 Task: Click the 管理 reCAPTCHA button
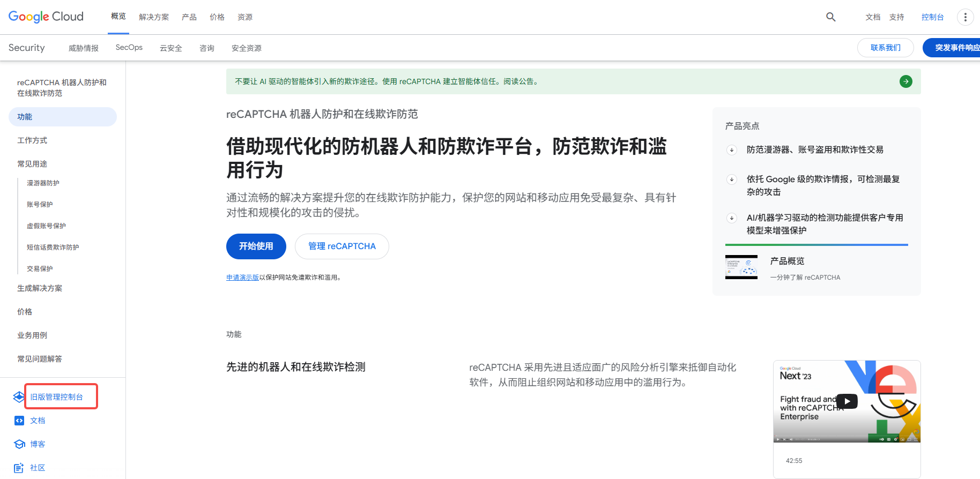coord(342,246)
